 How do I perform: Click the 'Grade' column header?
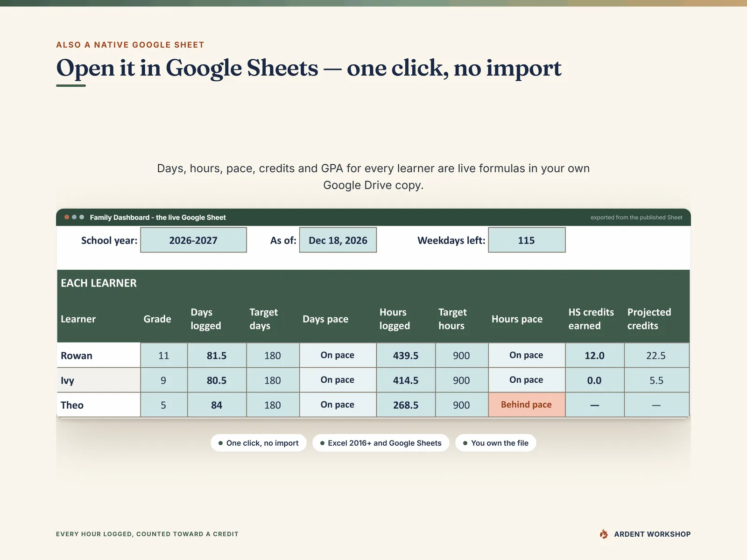click(157, 319)
